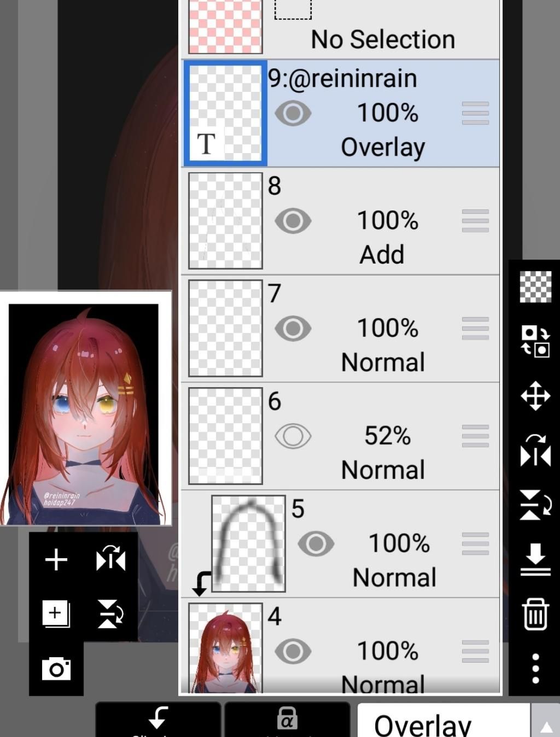Open the canvas preview thumbnail
This screenshot has height=737, width=560.
(86, 408)
